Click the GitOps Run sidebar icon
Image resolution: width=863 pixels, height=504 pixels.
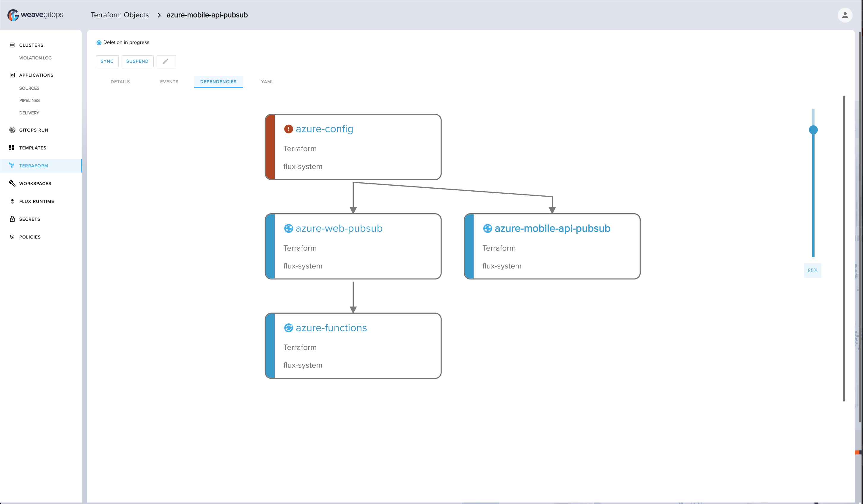click(12, 130)
